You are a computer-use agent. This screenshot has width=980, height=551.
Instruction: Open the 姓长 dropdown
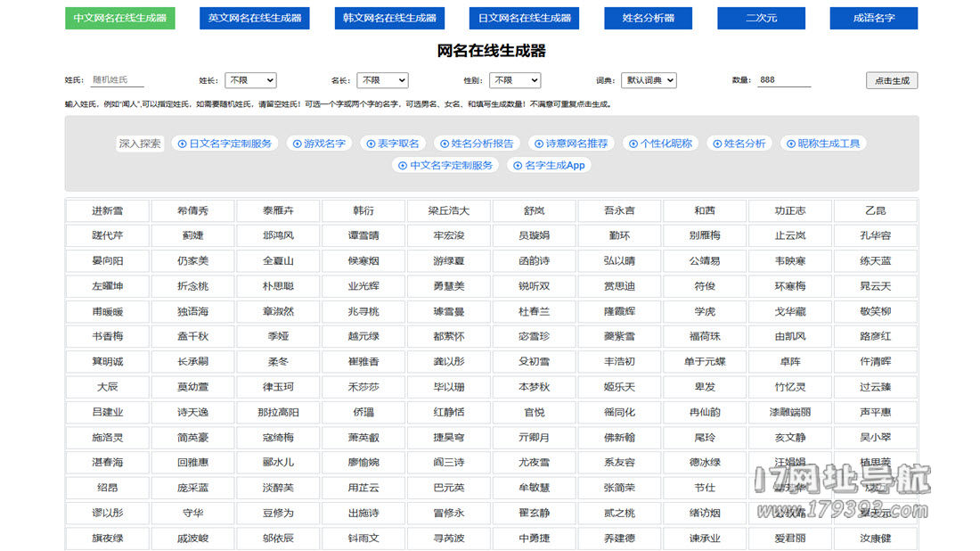tap(250, 80)
